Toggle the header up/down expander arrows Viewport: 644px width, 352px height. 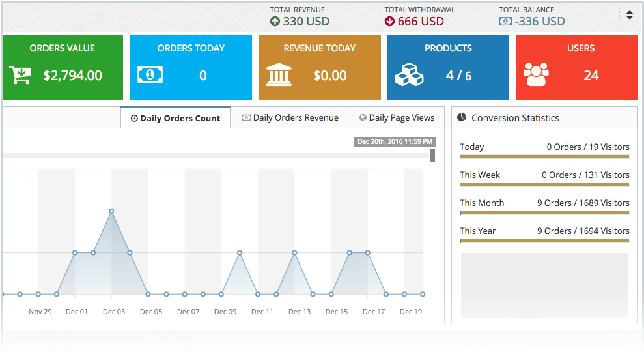point(629,15)
